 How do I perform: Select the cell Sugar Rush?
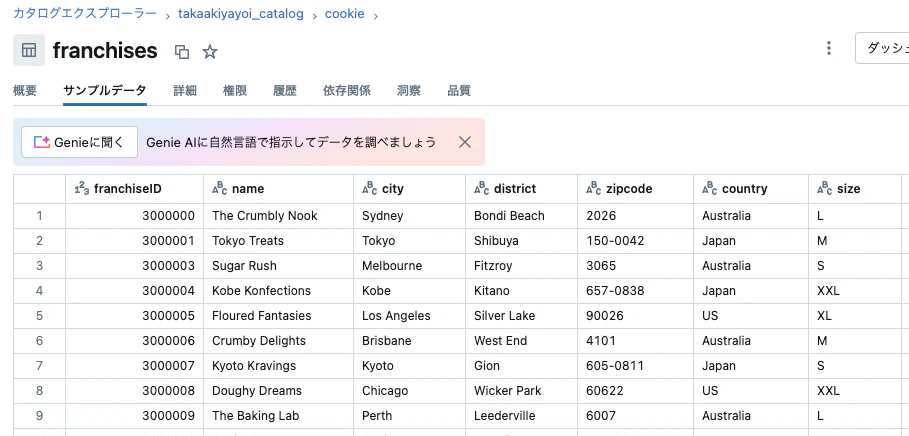click(x=278, y=266)
